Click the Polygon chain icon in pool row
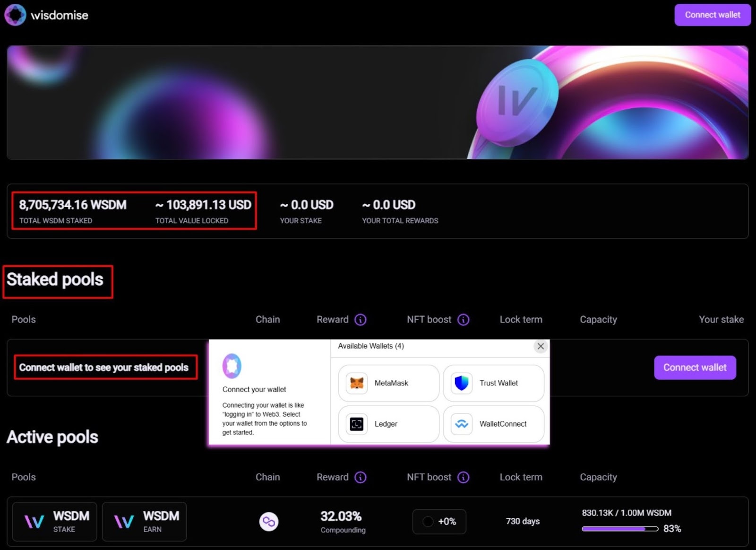 (x=269, y=522)
